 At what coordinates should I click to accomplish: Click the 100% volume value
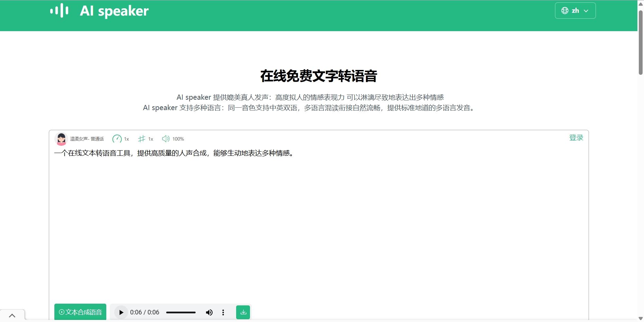coord(178,139)
